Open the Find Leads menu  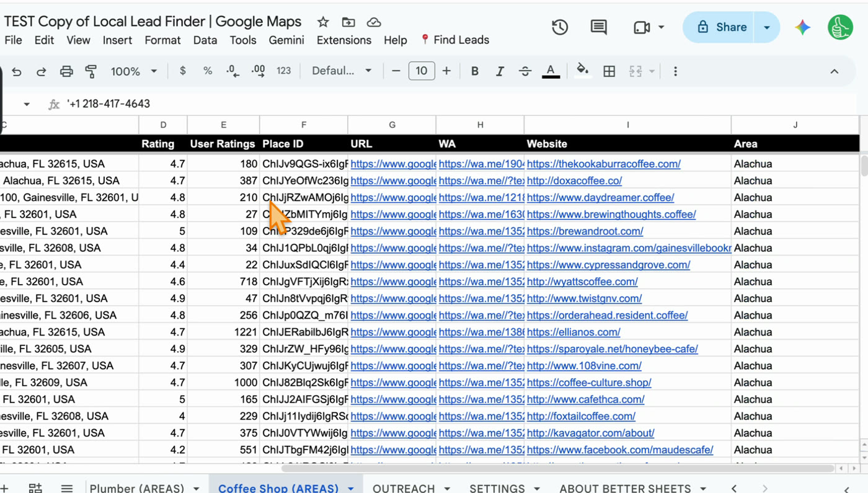pyautogui.click(x=455, y=40)
